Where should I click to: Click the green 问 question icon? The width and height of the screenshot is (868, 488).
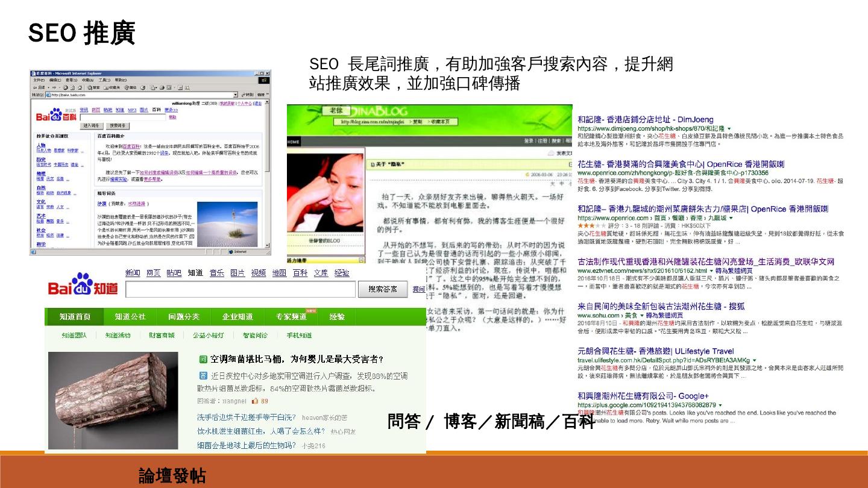pos(204,359)
